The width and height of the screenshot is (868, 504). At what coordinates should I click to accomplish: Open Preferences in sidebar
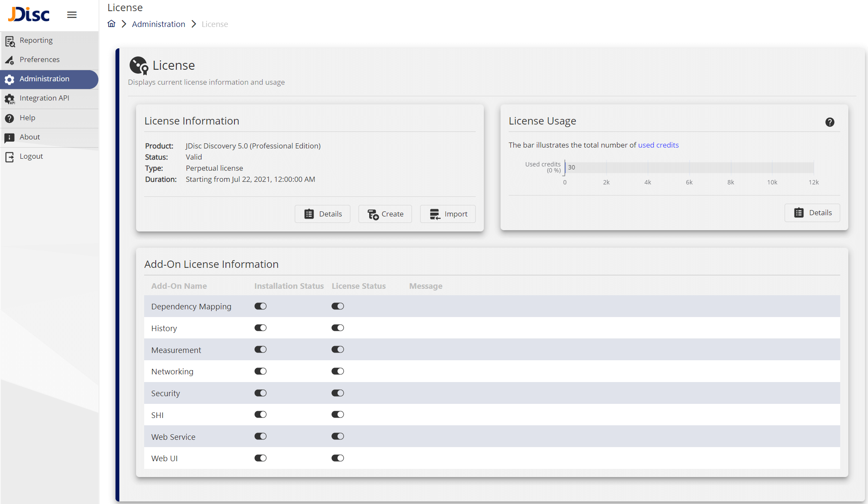coord(39,59)
